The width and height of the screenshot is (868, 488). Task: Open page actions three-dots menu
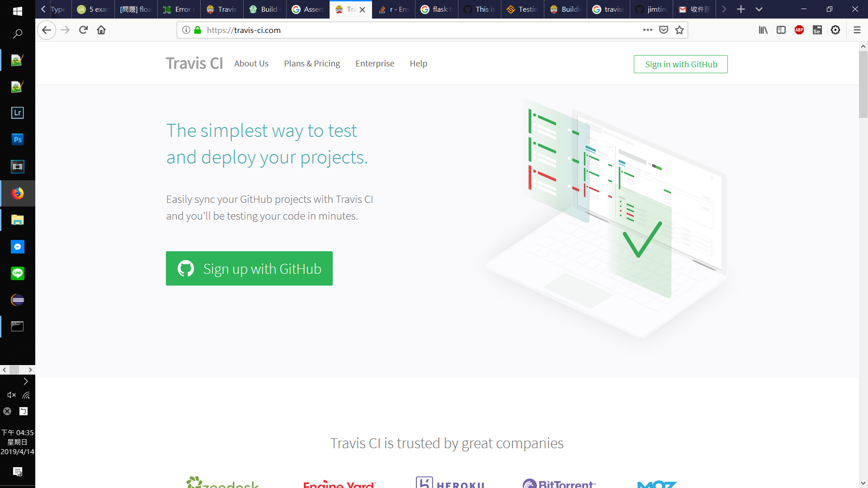pos(647,30)
